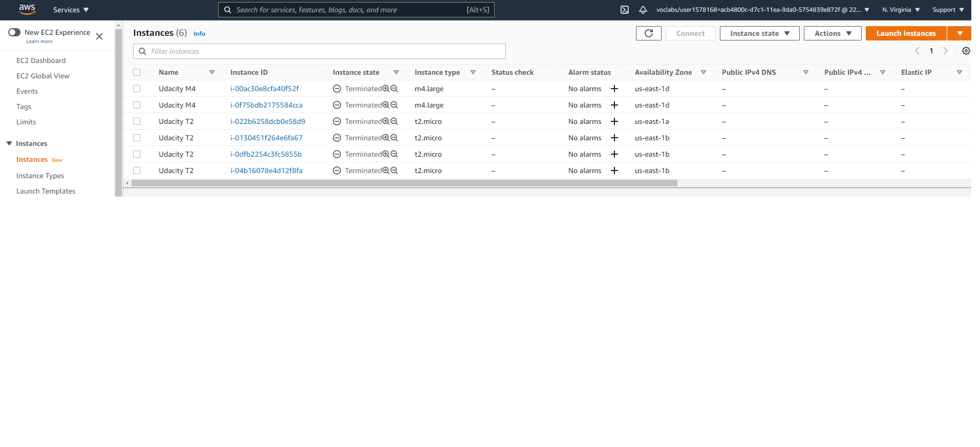The width and height of the screenshot is (980, 447).
Task: Open Events in sidebar
Action: pyautogui.click(x=27, y=91)
